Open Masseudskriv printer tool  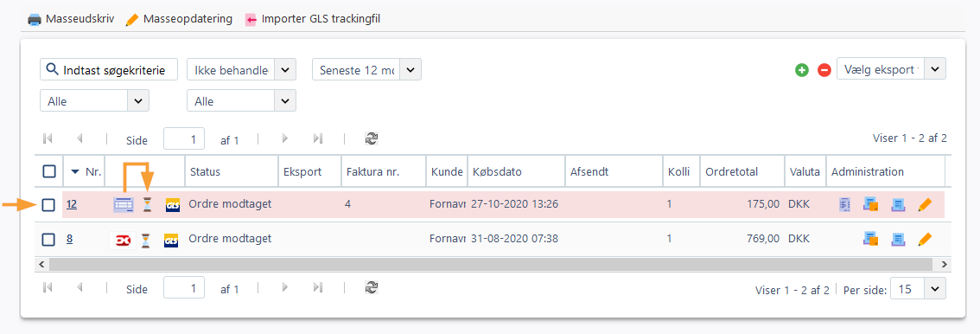pos(71,19)
